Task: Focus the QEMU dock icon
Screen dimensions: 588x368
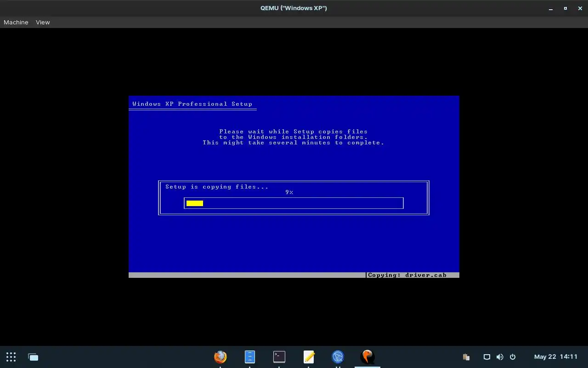Action: (x=367, y=357)
